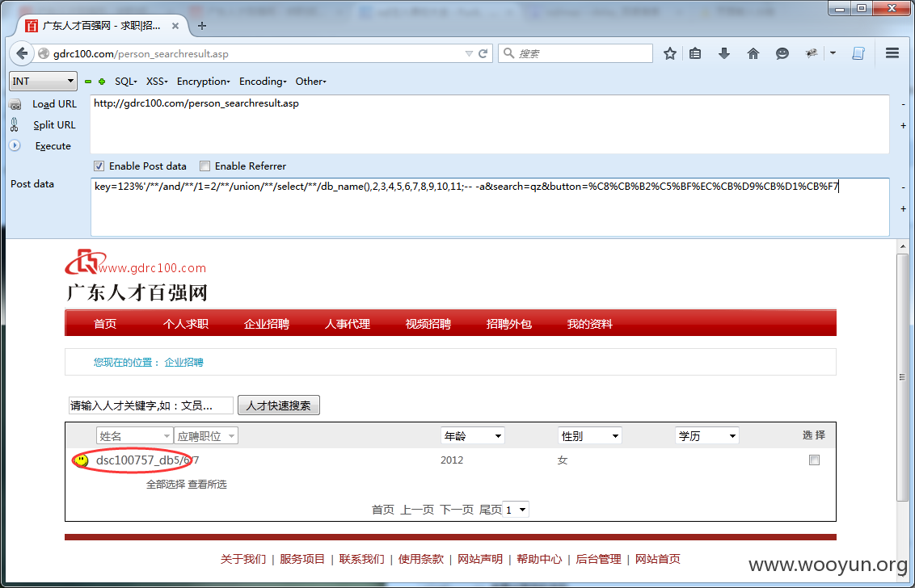The width and height of the screenshot is (915, 588).
Task: Click the search magnifier icon
Action: [509, 53]
